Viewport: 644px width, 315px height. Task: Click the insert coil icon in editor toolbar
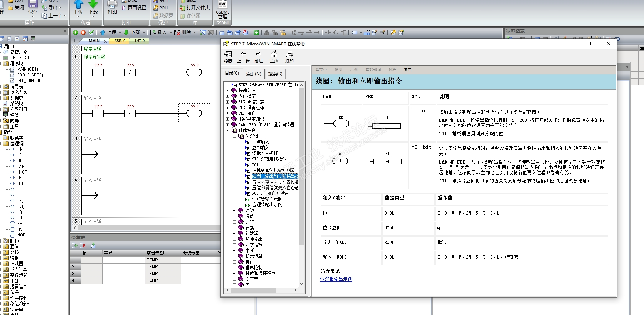coord(336,32)
